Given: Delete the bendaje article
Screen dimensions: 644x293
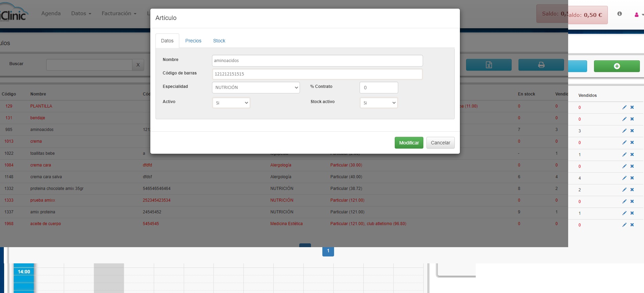Looking at the screenshot, I should coord(632,119).
